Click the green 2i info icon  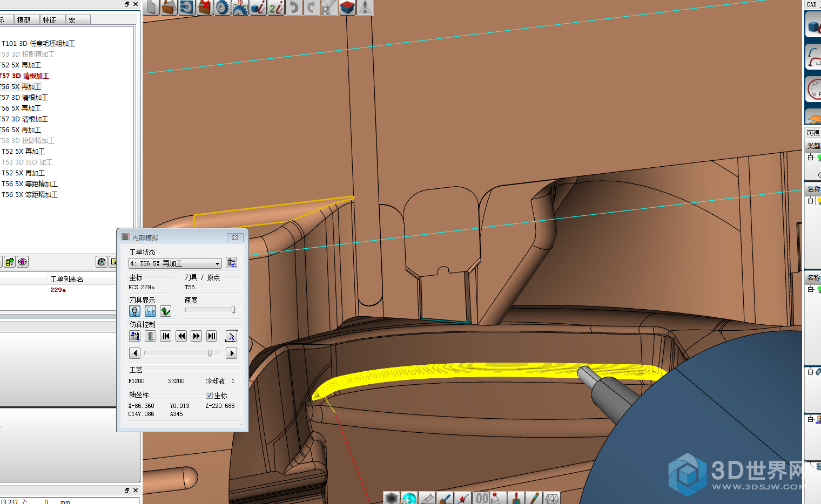click(x=276, y=7)
